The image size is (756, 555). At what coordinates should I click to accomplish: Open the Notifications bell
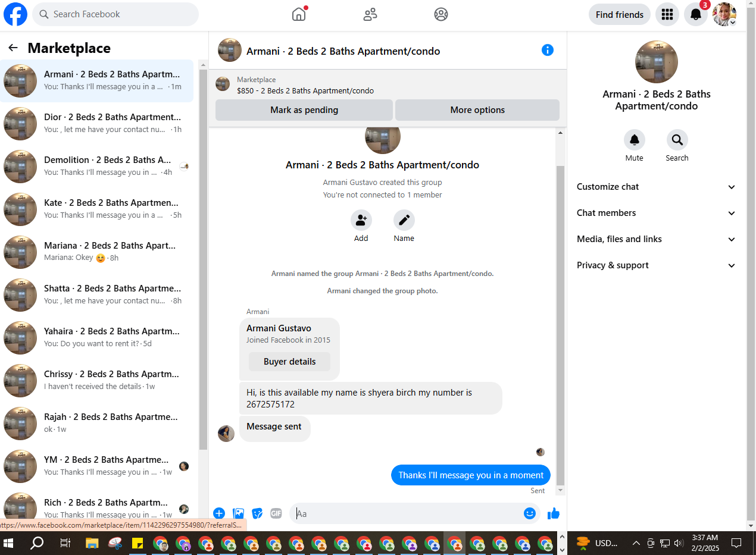pos(696,14)
